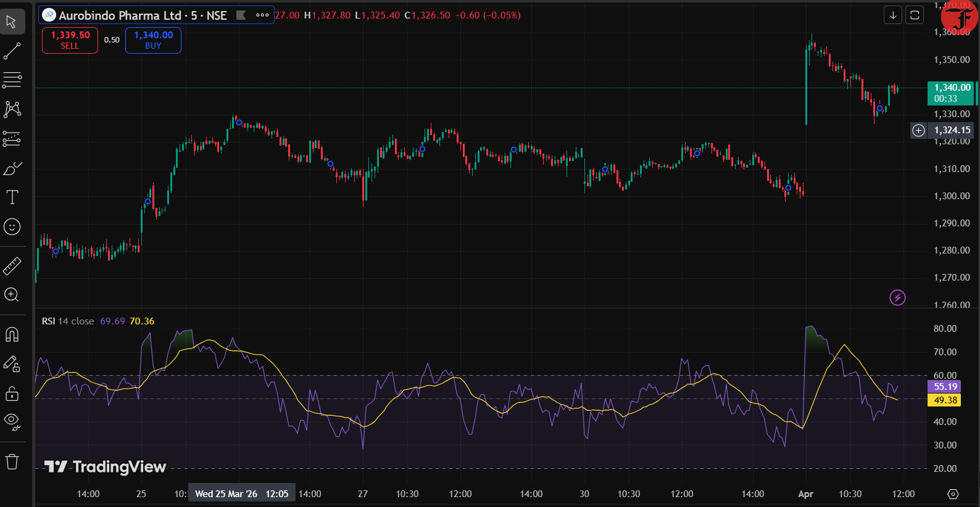The height and width of the screenshot is (507, 980).
Task: Open more options next to symbol name
Action: [262, 15]
